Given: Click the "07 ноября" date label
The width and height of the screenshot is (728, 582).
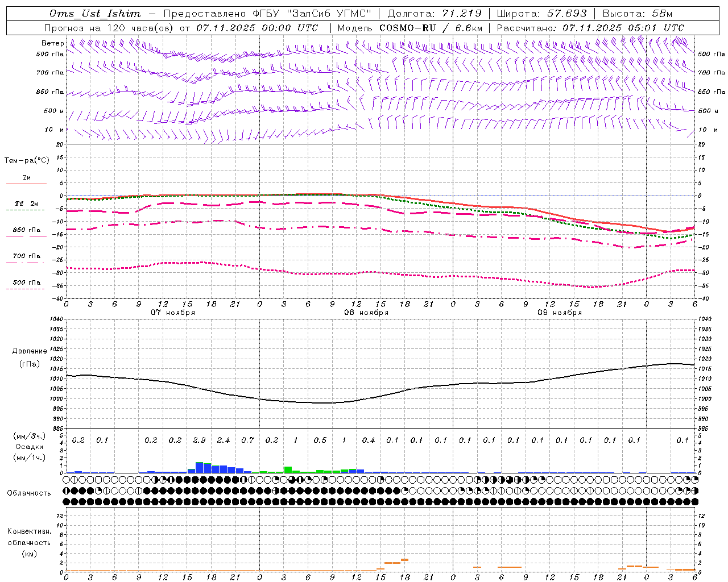Looking at the screenshot, I should tap(173, 313).
